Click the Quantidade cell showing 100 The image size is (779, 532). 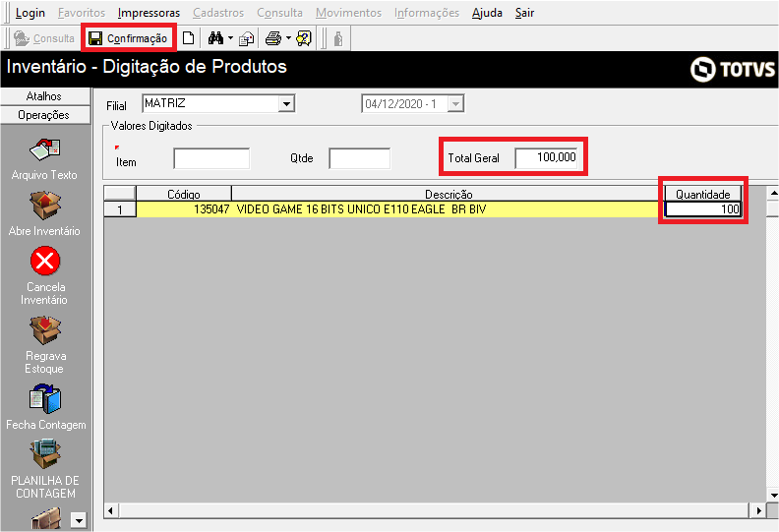tap(703, 209)
